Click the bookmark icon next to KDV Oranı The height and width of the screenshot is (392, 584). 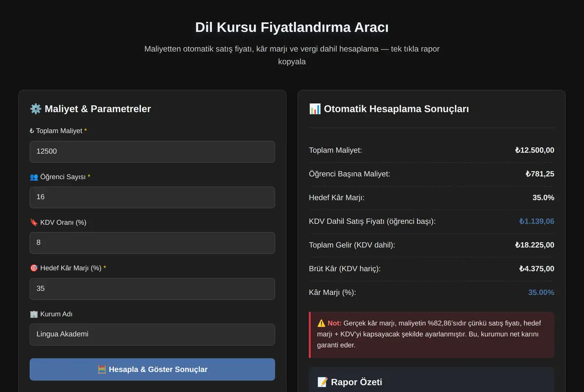point(34,222)
